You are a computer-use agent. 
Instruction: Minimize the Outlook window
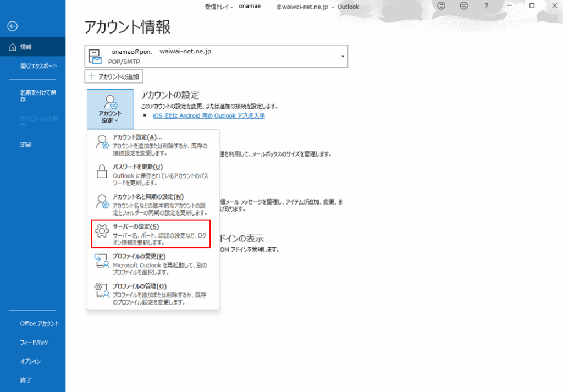click(509, 5)
